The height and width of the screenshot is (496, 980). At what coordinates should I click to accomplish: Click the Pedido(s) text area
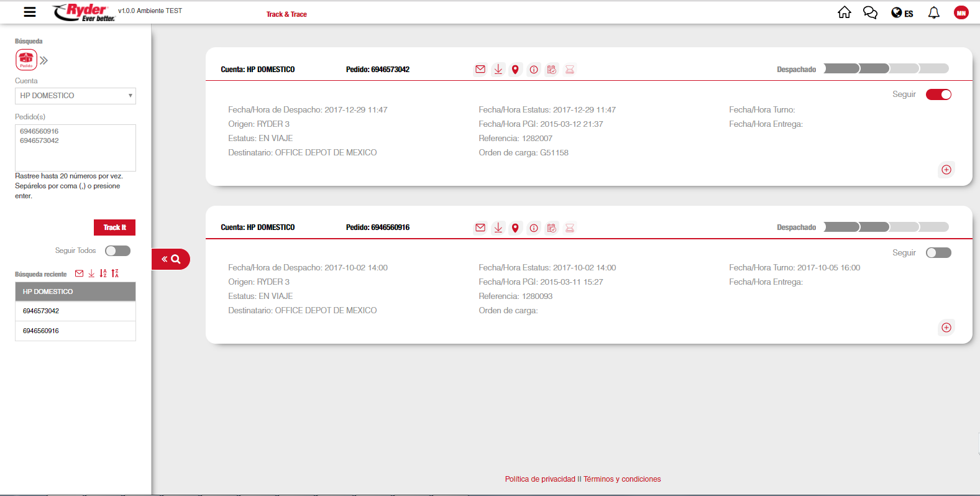[75, 148]
